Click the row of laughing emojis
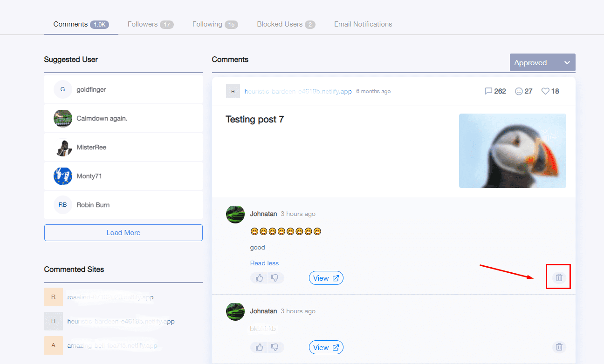The image size is (604, 364). tap(286, 231)
